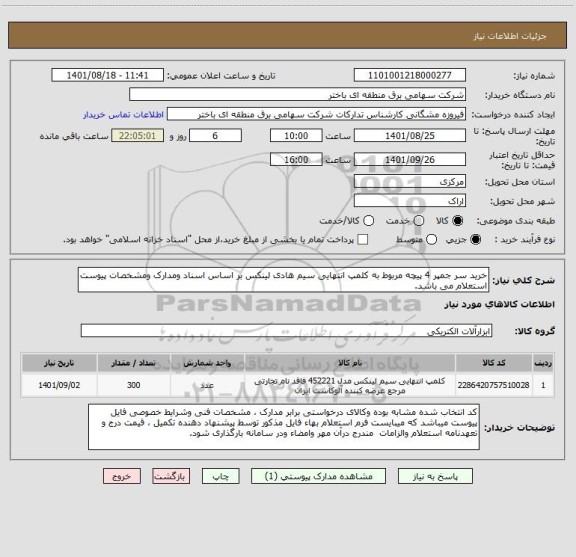
Task: Click the delivery province field مرکزی
Action: pos(410,182)
